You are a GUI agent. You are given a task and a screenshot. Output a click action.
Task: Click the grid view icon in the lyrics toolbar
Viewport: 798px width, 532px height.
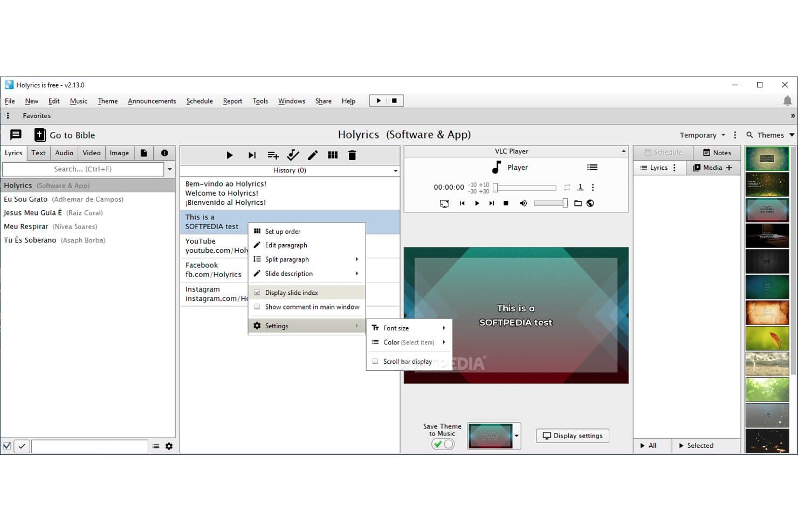click(x=333, y=155)
